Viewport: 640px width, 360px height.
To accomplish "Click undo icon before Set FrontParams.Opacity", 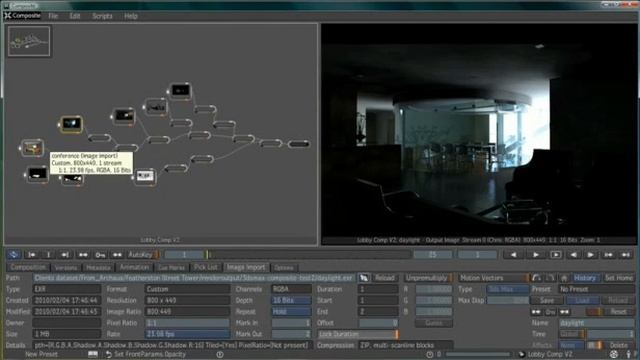I will pos(109,354).
